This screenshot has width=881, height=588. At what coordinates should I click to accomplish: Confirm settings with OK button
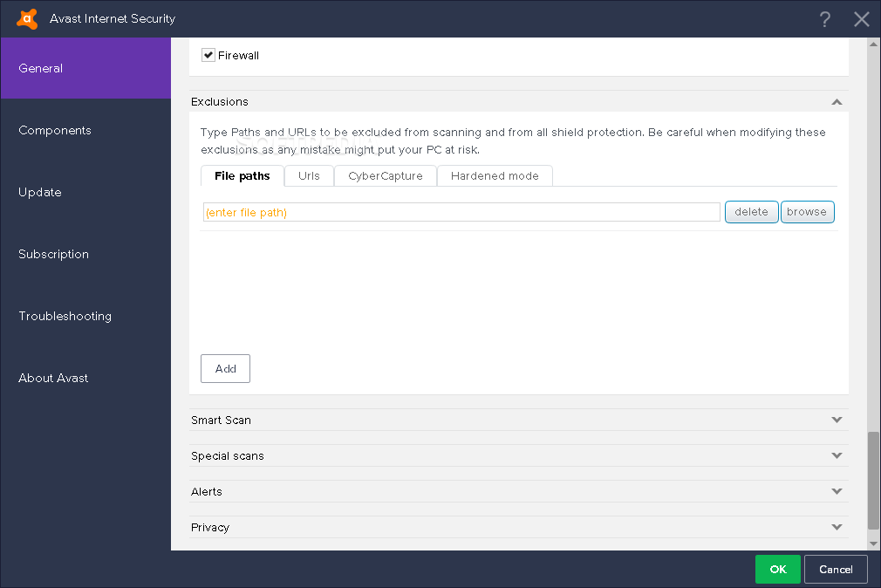(777, 570)
